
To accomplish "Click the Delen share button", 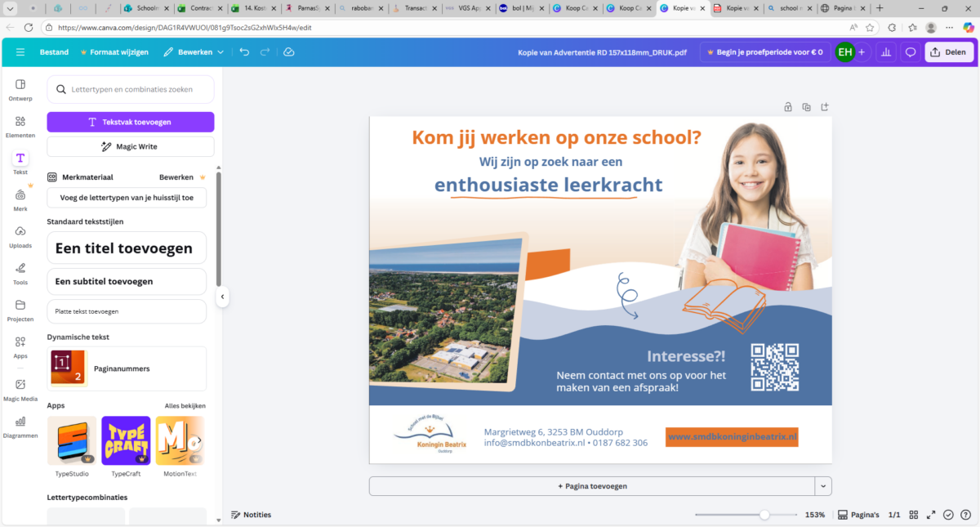I will coord(947,52).
